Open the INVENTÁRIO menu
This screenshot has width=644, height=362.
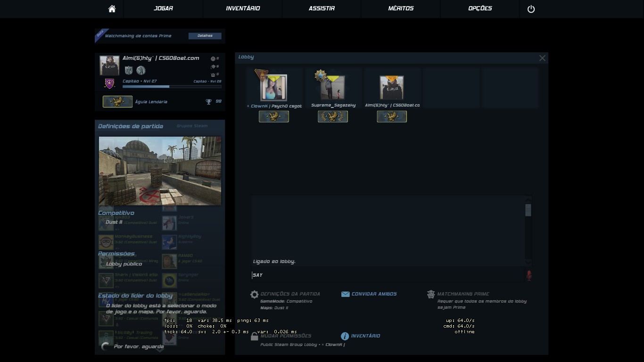243,8
